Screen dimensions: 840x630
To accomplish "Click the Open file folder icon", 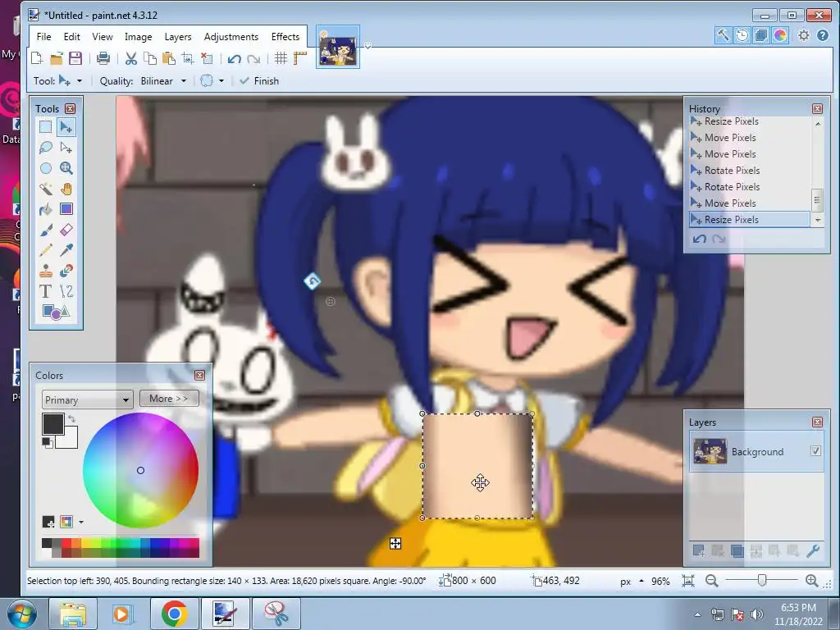I will (x=57, y=58).
